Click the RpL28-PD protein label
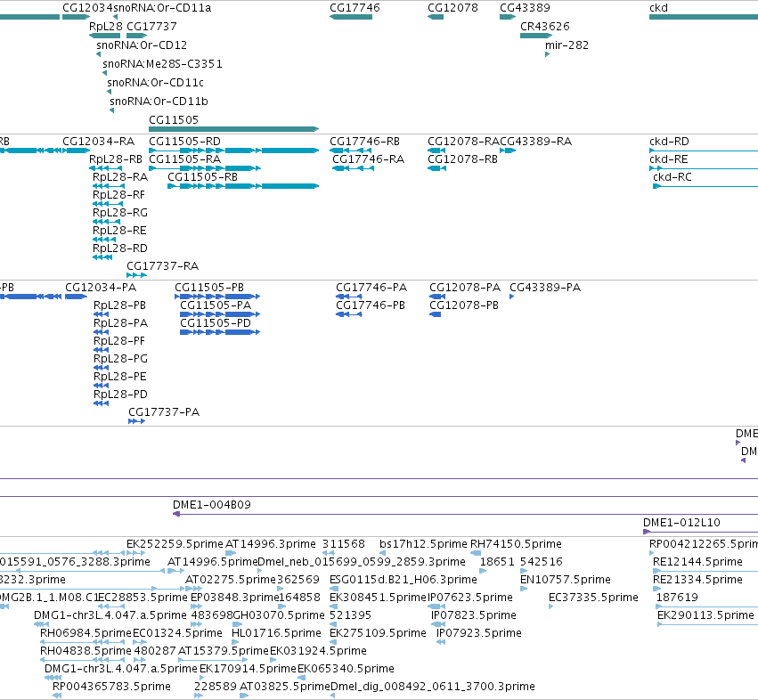 pos(121,395)
